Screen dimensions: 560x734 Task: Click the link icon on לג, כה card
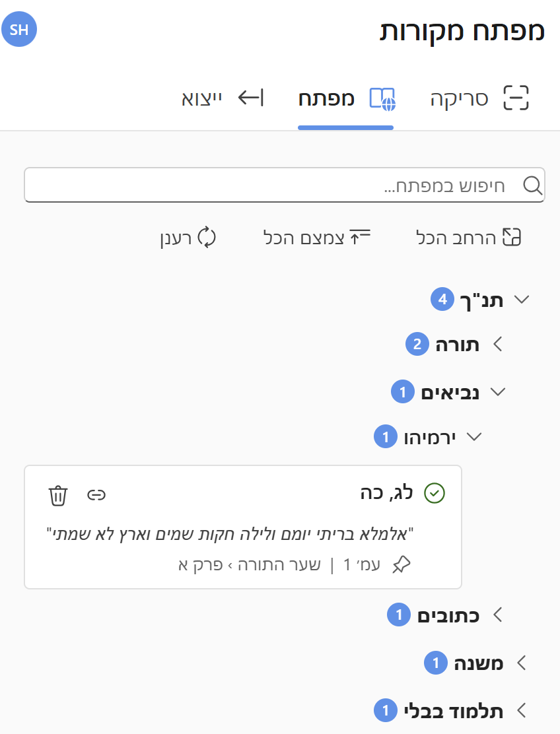(96, 494)
